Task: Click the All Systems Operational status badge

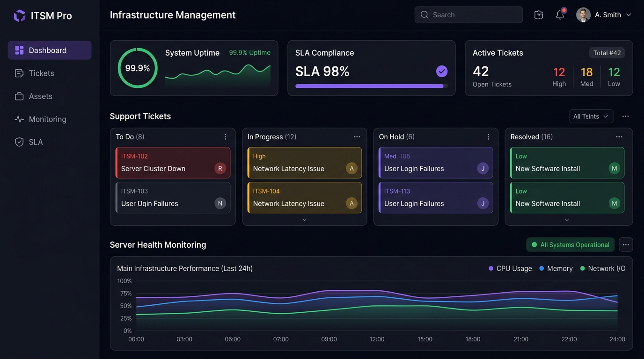Action: (570, 244)
